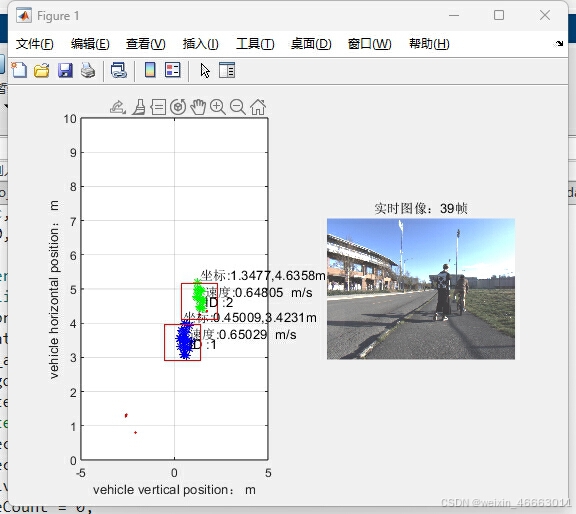This screenshot has height=514, width=576.
Task: Open the 查看(V) menu
Action: point(145,44)
